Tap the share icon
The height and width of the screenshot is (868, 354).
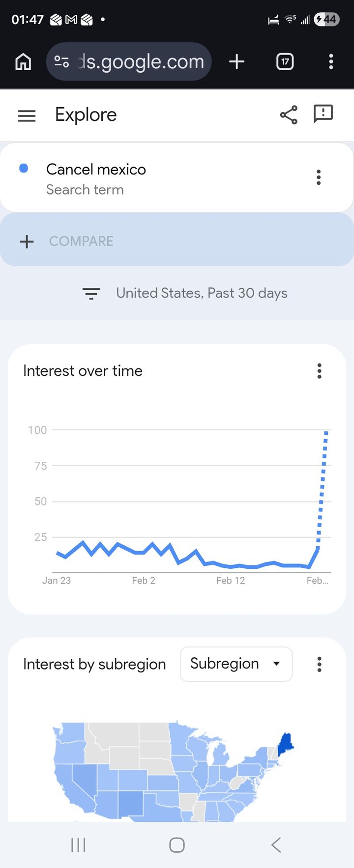[289, 115]
